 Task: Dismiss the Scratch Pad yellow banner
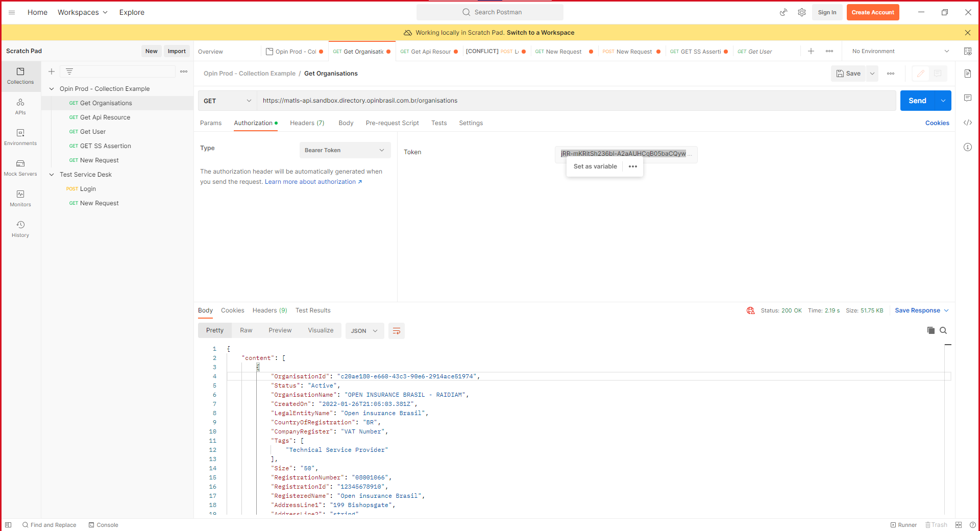tap(968, 33)
